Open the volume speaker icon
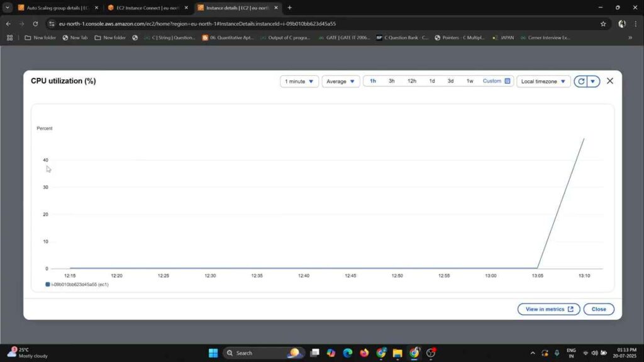The image size is (644, 362). (x=594, y=353)
